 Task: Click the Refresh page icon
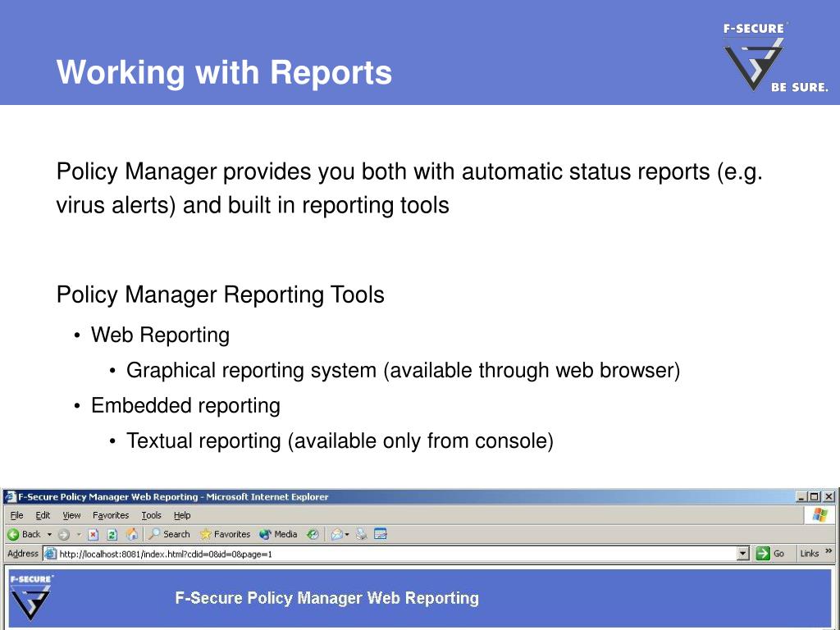pyautogui.click(x=112, y=534)
